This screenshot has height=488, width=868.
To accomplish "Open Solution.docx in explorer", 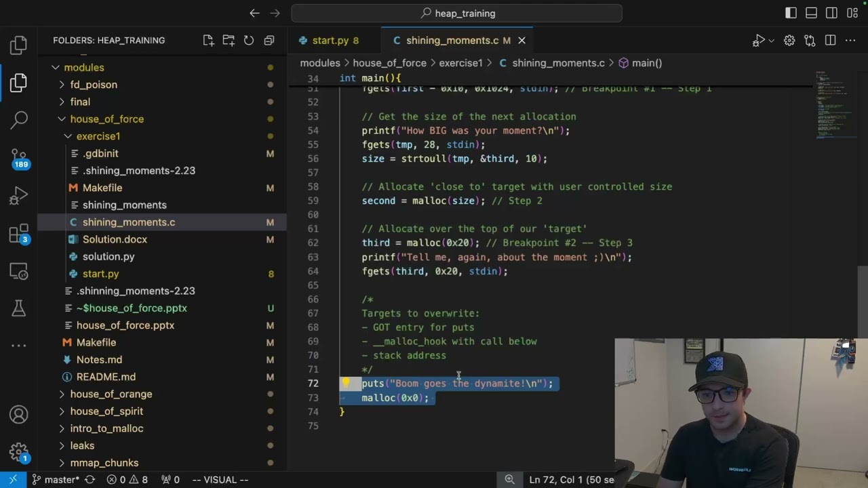I will pos(162,239).
